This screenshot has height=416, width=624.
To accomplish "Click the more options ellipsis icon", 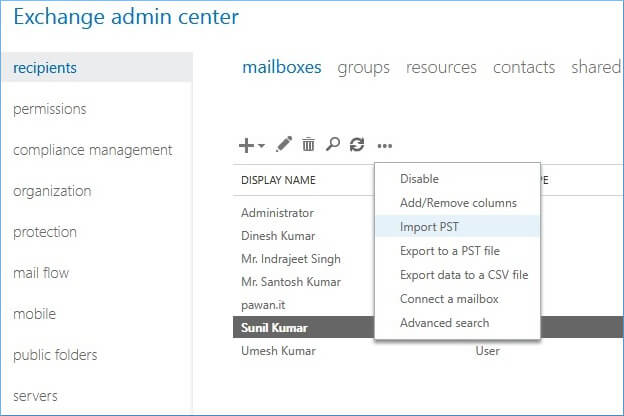I will pos(385,146).
